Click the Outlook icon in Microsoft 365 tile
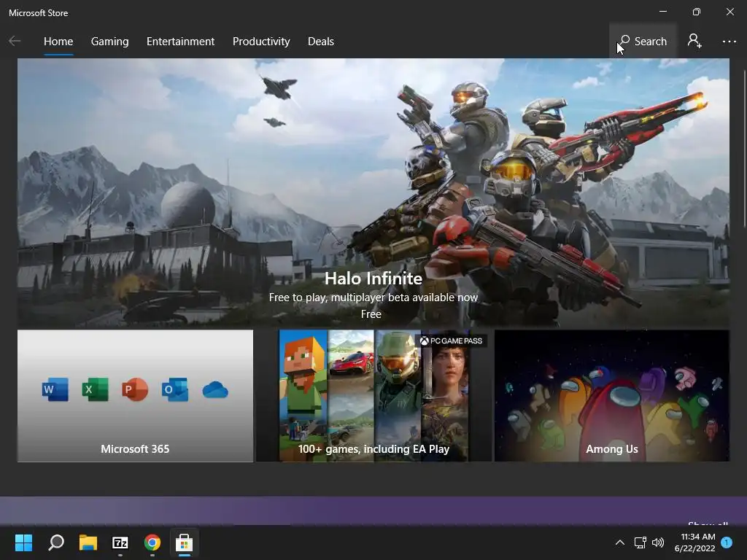 coord(175,389)
